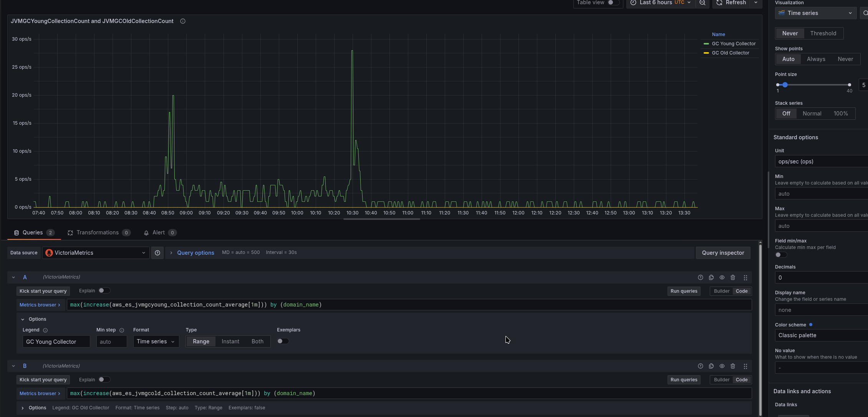The width and height of the screenshot is (868, 417).
Task: Open the VictoriaMetrics data source dropdown
Action: click(96, 253)
